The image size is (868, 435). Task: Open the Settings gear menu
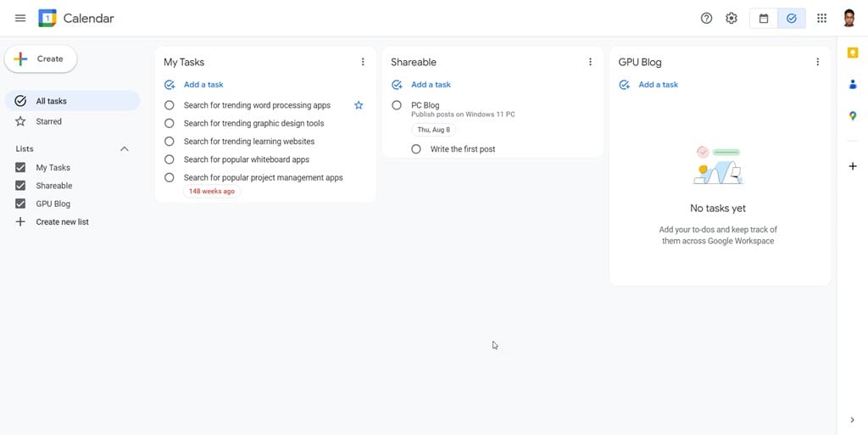pos(732,19)
